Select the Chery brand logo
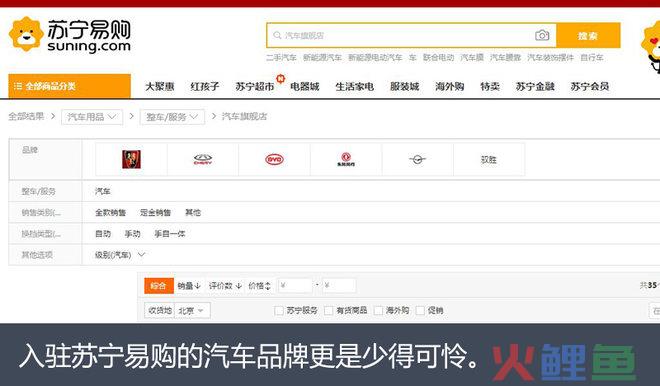Image resolution: width=660 pixels, height=386 pixels. coord(203,160)
